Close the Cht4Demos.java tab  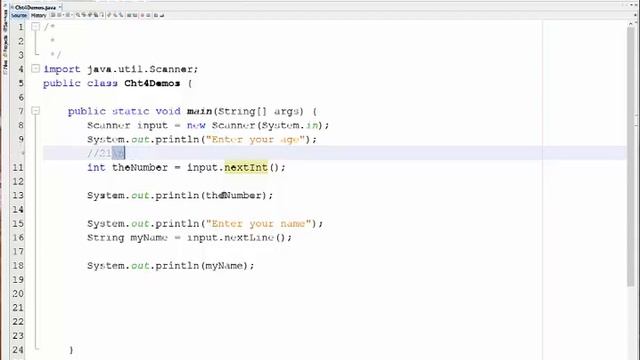pyautogui.click(x=60, y=7)
